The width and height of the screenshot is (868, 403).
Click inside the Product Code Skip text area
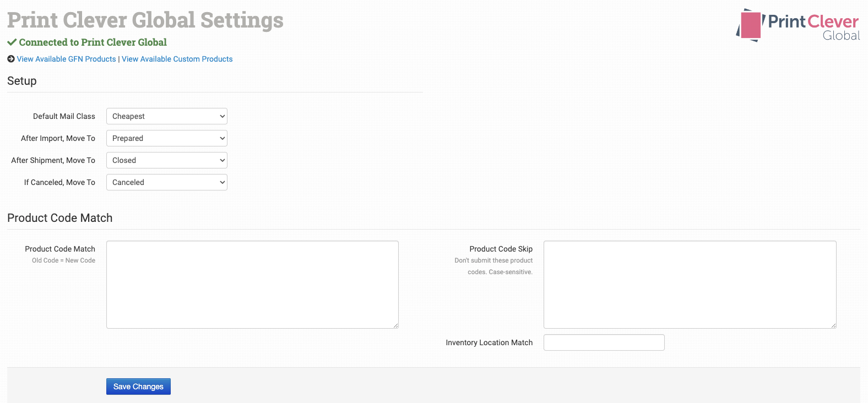point(690,284)
